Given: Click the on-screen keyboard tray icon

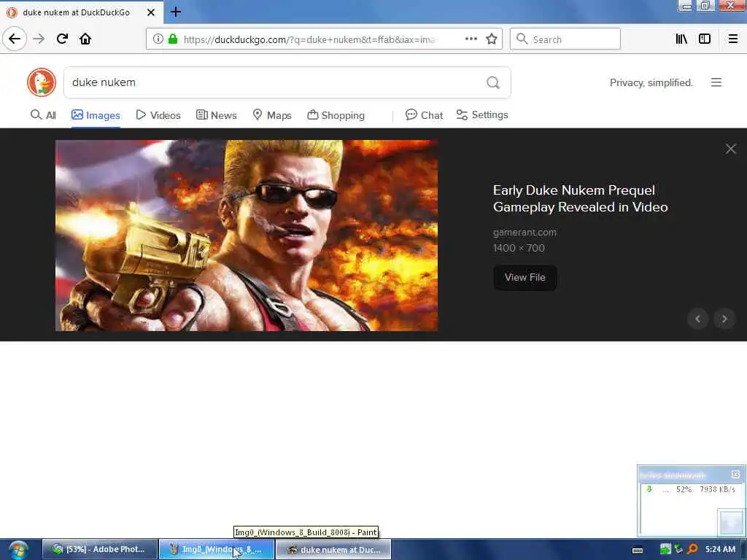Looking at the screenshot, I should (x=638, y=550).
